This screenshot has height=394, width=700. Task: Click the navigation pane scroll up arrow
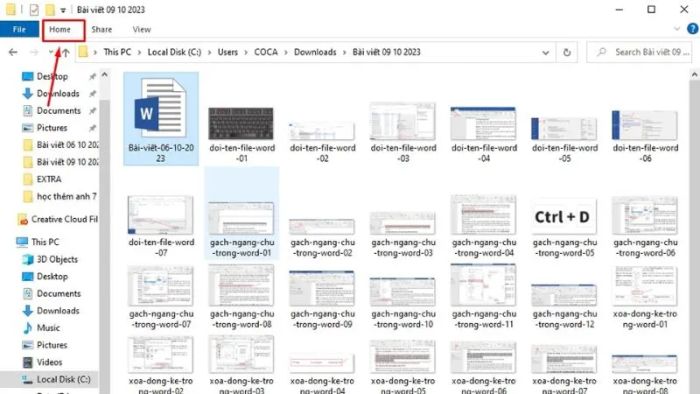(x=104, y=75)
